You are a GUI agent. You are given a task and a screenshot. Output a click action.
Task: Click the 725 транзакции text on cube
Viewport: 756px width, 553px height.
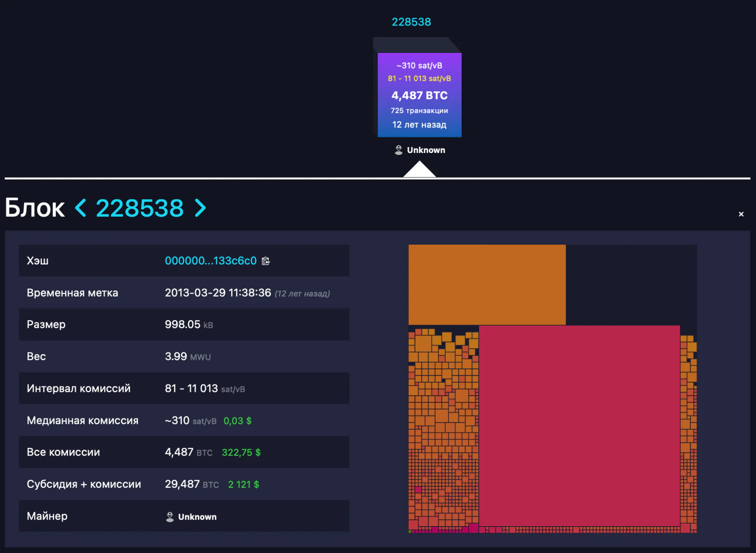point(419,111)
